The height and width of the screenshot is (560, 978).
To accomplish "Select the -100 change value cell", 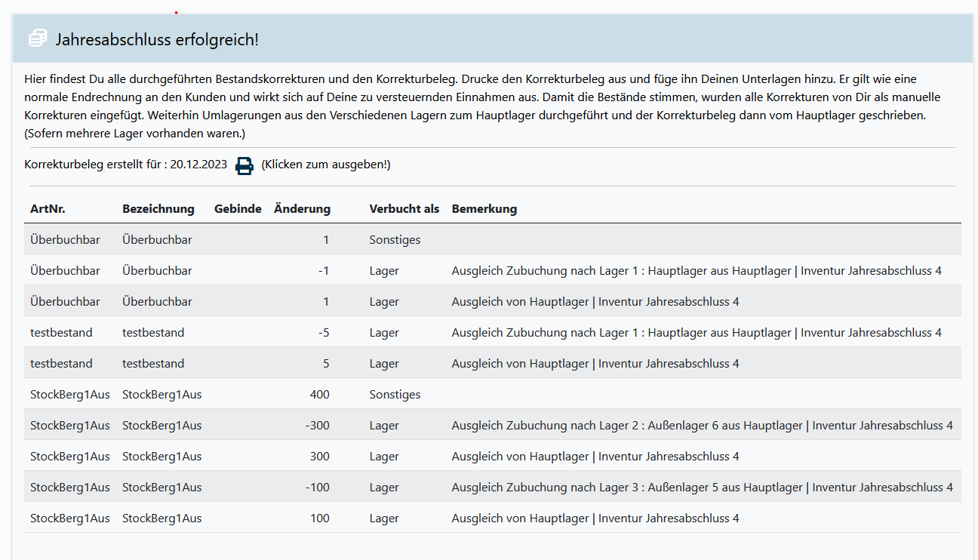I will 317,488.
